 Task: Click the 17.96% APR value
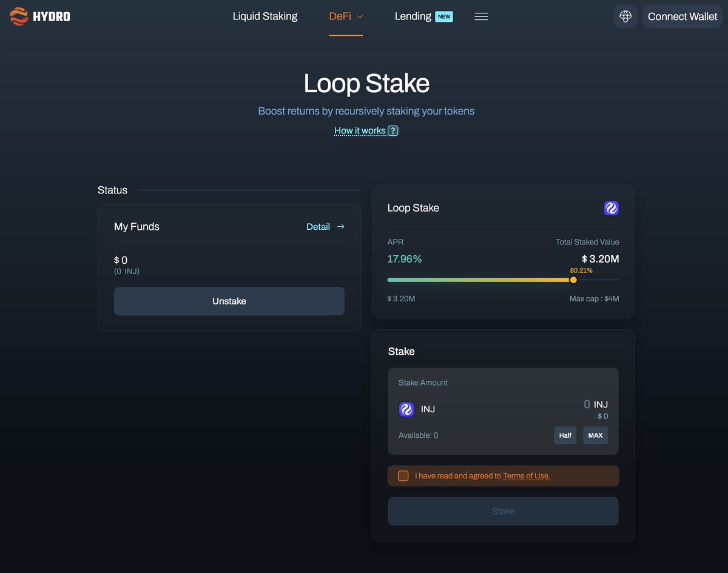tap(405, 259)
